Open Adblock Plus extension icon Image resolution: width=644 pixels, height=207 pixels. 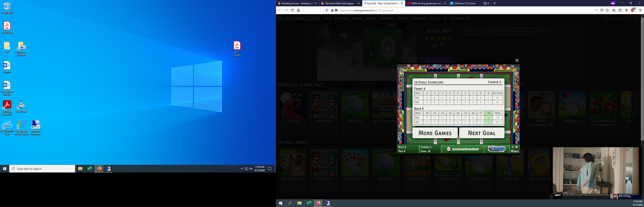[x=633, y=10]
